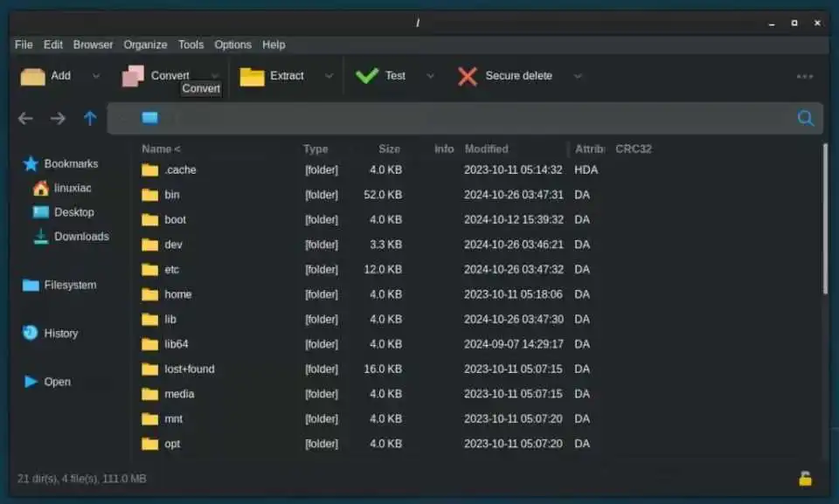839x504 pixels.
Task: Click the Add archive icon
Action: pos(32,77)
